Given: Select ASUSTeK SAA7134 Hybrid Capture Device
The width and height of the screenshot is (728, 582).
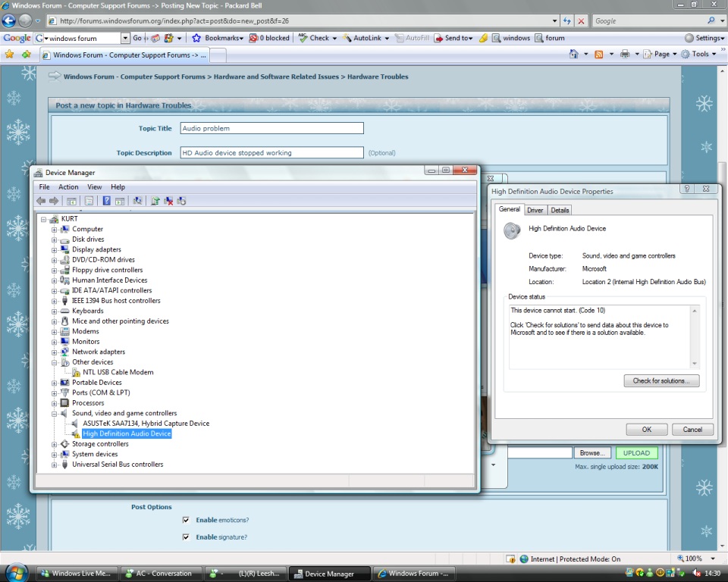Looking at the screenshot, I should [146, 424].
